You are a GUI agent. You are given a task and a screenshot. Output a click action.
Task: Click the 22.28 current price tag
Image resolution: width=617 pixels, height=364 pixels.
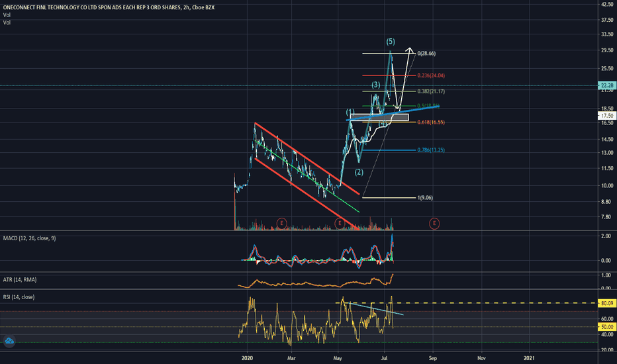pyautogui.click(x=607, y=85)
